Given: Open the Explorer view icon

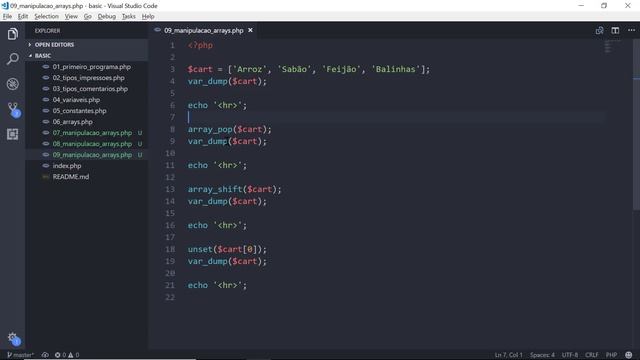Looking at the screenshot, I should click(13, 34).
